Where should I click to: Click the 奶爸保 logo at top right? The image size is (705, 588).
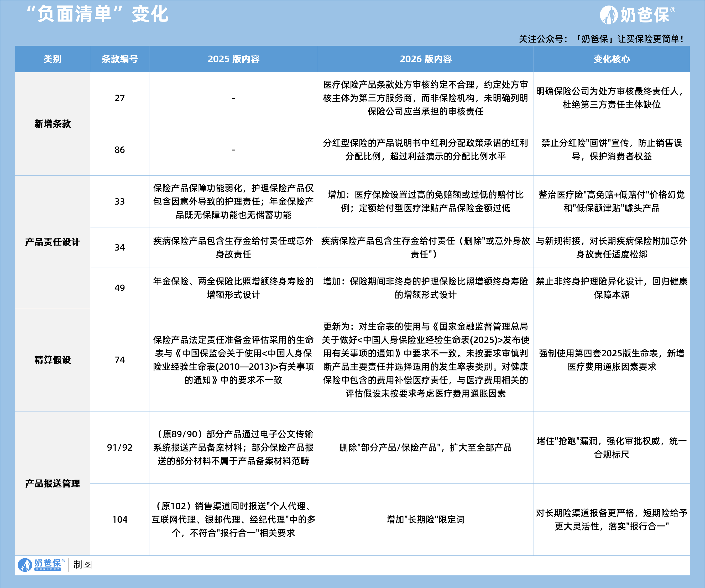click(637, 15)
